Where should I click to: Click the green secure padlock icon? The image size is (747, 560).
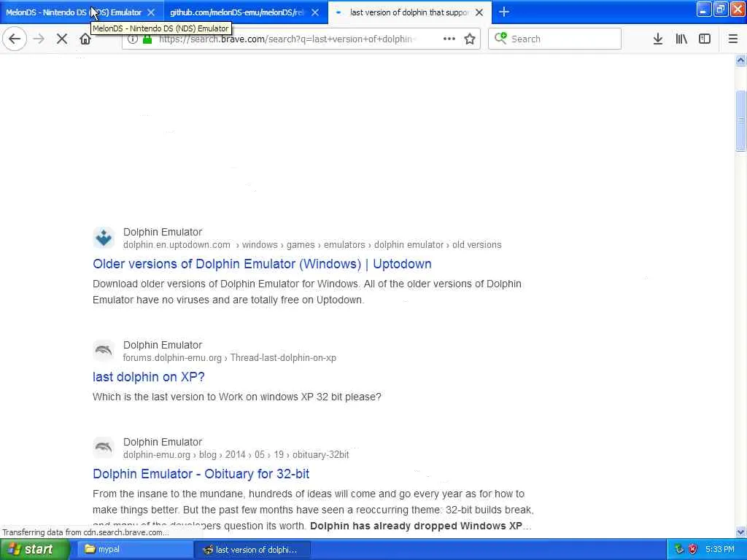(x=147, y=39)
